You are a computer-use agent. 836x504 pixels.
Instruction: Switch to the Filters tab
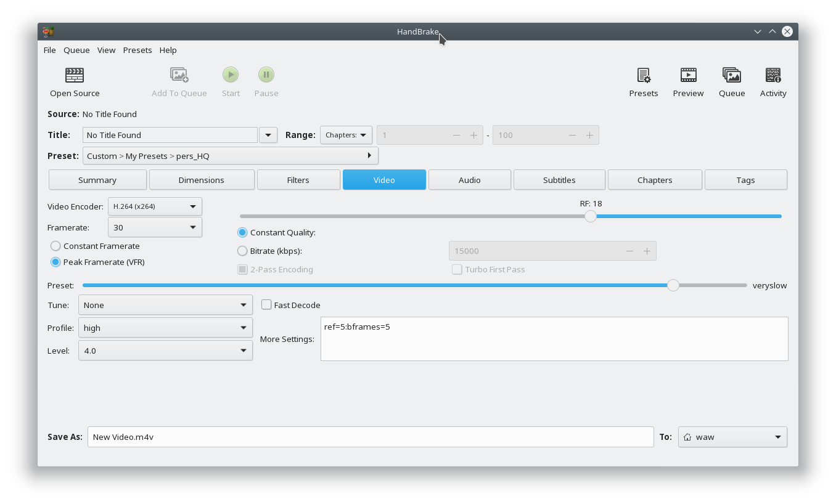(x=298, y=180)
